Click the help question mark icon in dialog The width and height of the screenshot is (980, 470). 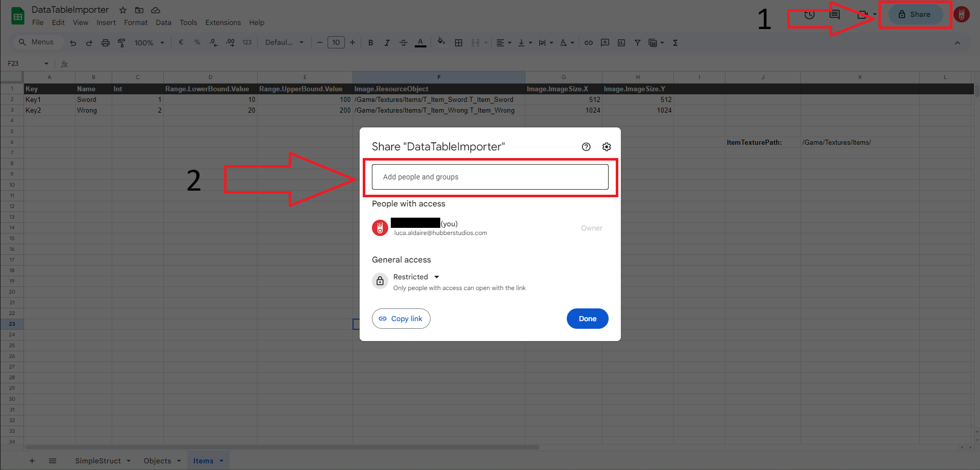click(586, 147)
